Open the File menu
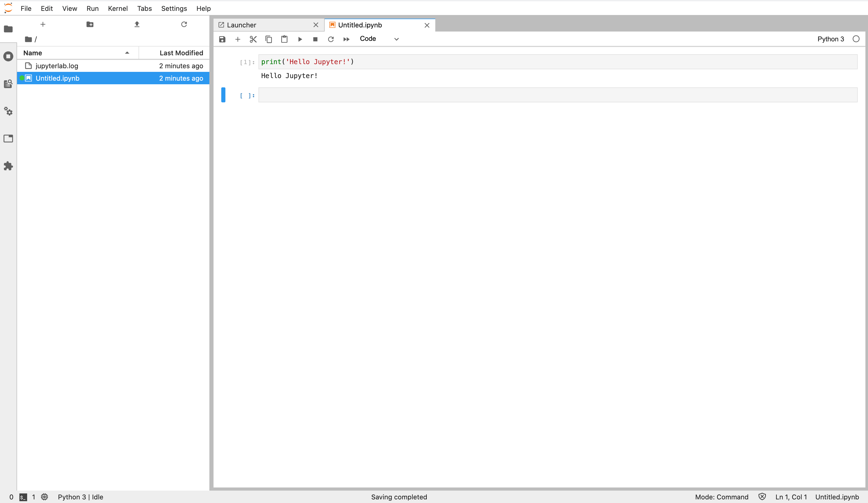This screenshot has height=503, width=868. click(x=26, y=8)
